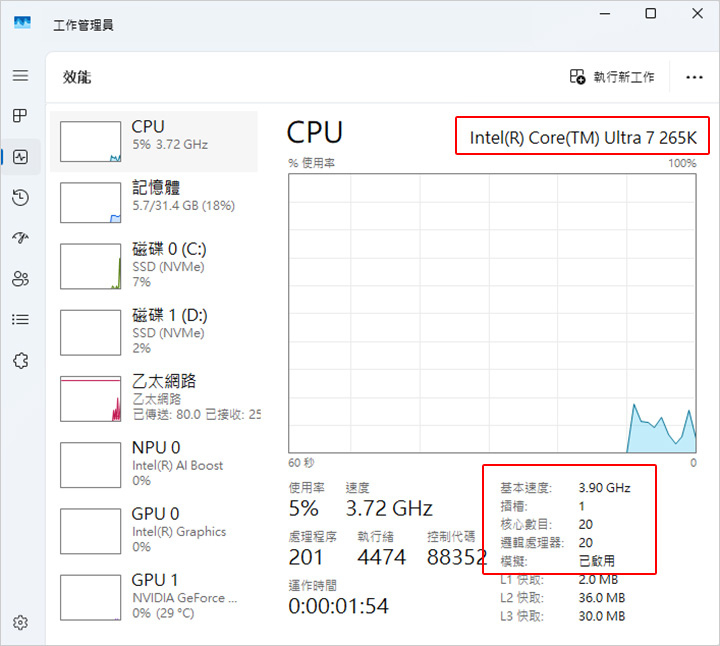Click the Intel(R) Core(TM) Ultra 7 265K text
Screen dimensions: 720x646
583,137
